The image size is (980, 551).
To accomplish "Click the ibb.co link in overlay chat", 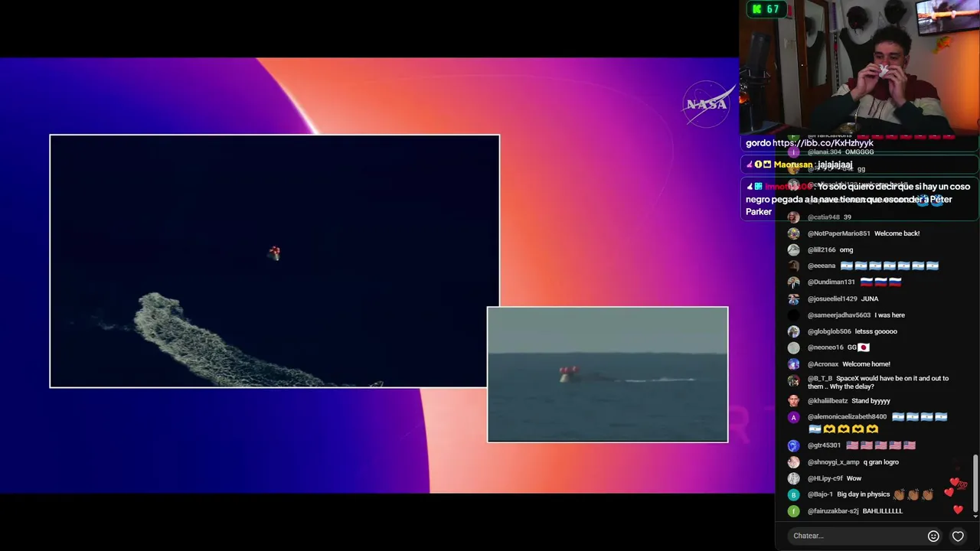I will (823, 143).
